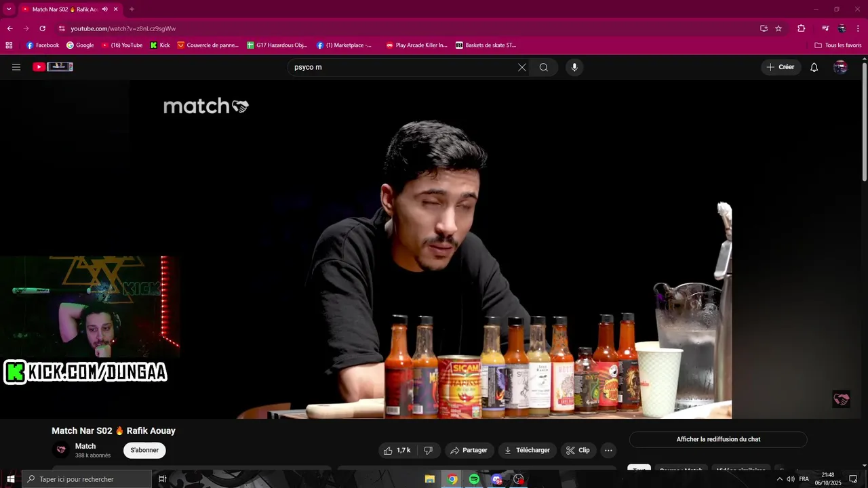Open Google bookmark

pos(80,45)
